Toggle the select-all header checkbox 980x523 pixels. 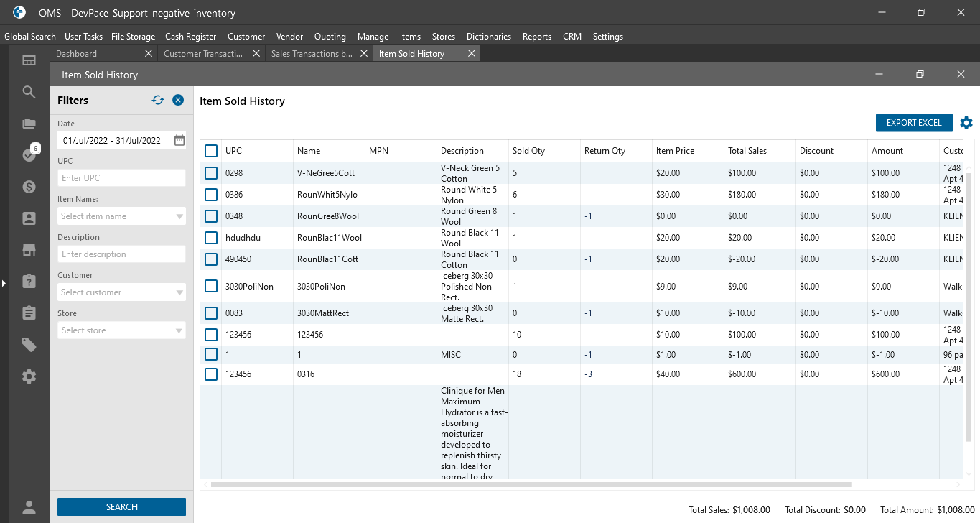(x=211, y=151)
